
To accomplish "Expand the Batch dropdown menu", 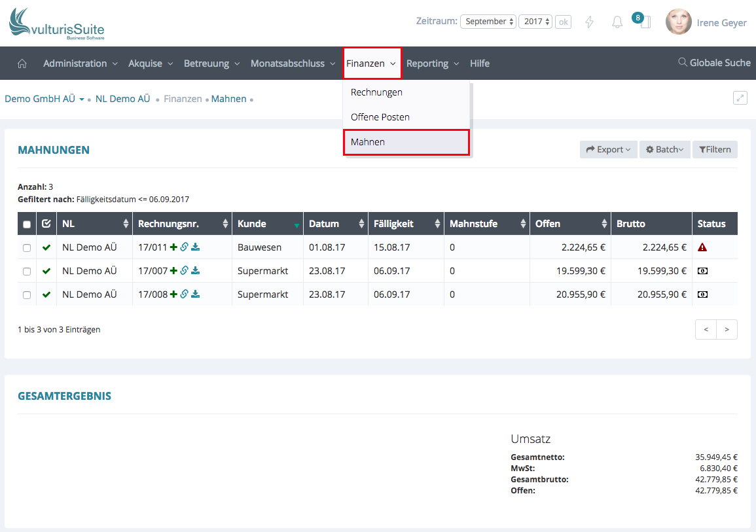I will [664, 150].
